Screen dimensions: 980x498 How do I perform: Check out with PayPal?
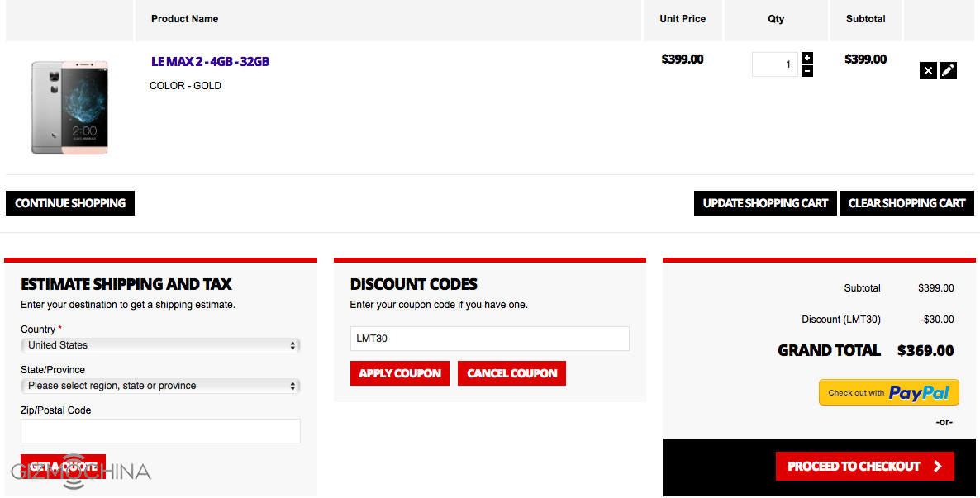(888, 393)
